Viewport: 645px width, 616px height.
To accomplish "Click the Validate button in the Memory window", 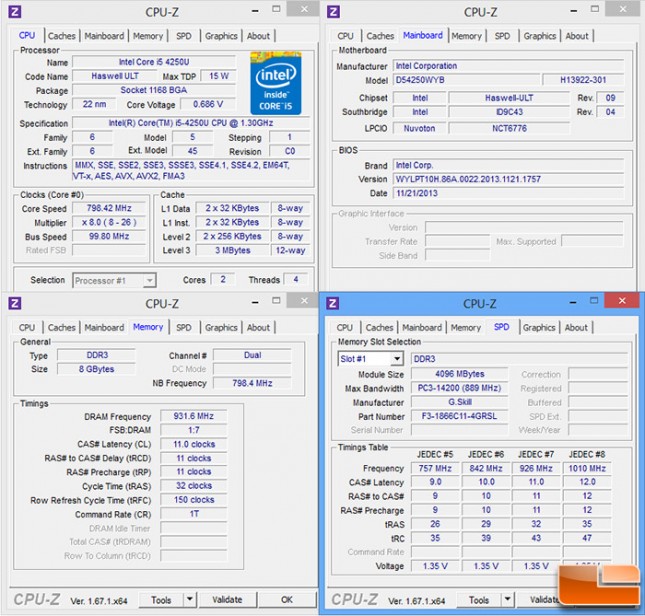I will pyautogui.click(x=227, y=600).
